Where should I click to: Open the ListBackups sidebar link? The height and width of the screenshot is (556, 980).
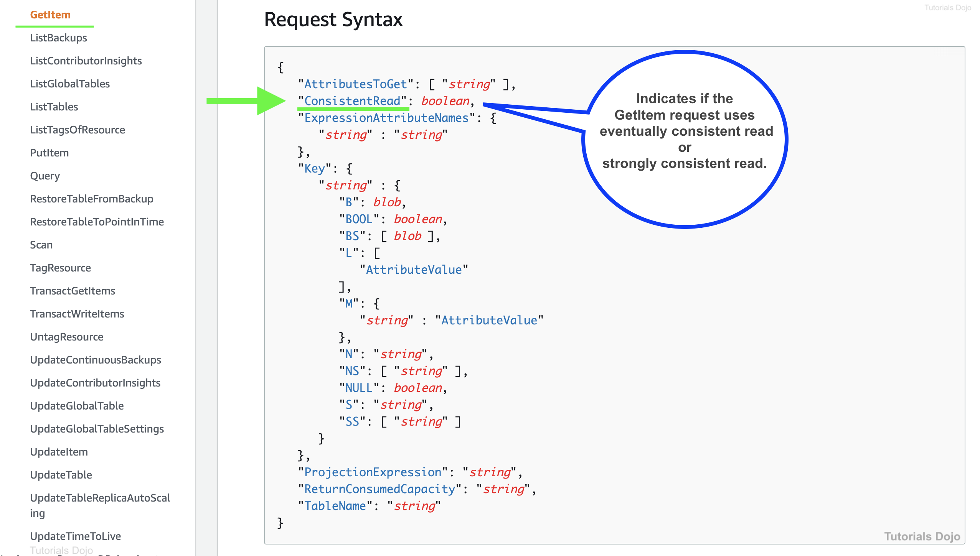click(x=58, y=38)
